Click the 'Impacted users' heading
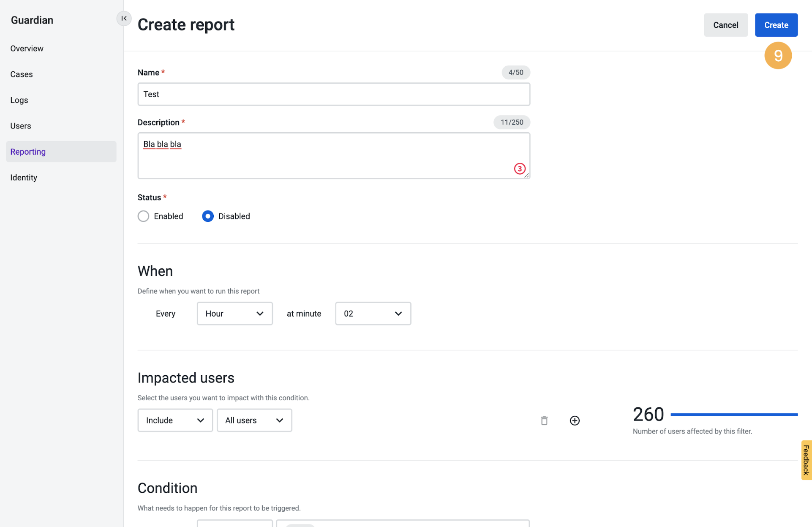The width and height of the screenshot is (812, 527). [x=186, y=377]
